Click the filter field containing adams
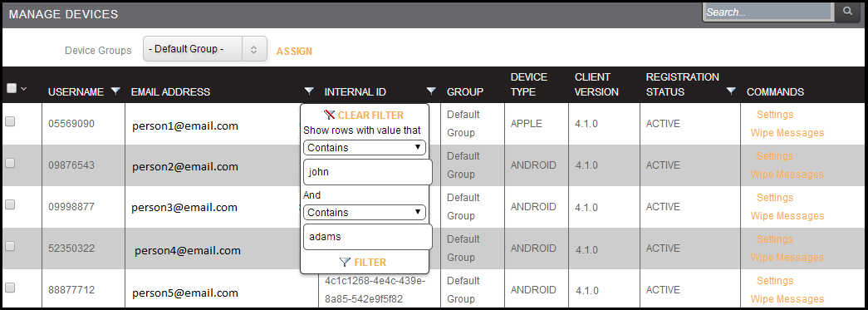This screenshot has width=868, height=310. 368,237
